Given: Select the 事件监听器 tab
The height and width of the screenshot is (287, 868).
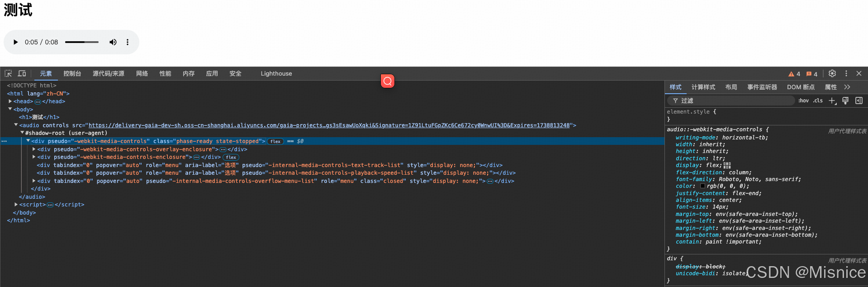Looking at the screenshot, I should [762, 87].
